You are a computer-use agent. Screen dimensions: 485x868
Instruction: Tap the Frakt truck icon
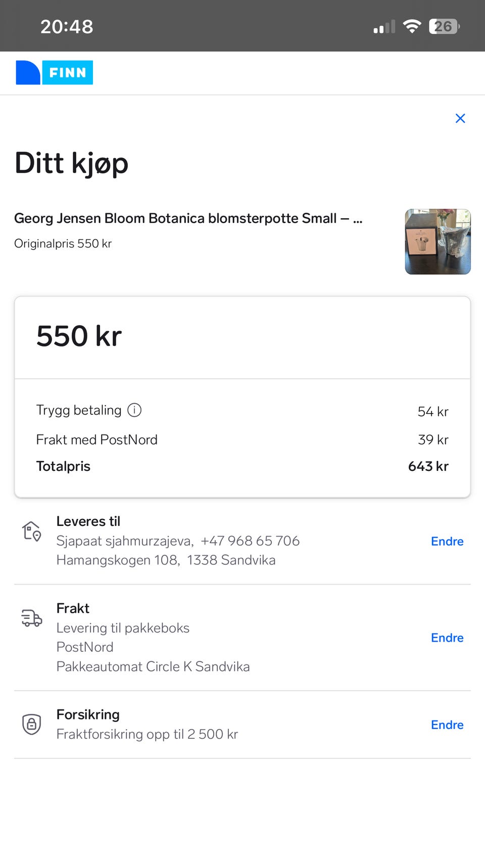(x=31, y=618)
